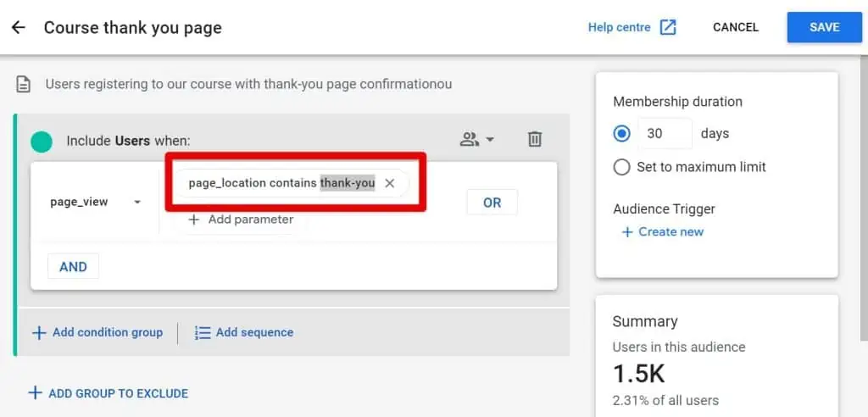Click Add condition group

tap(97, 332)
